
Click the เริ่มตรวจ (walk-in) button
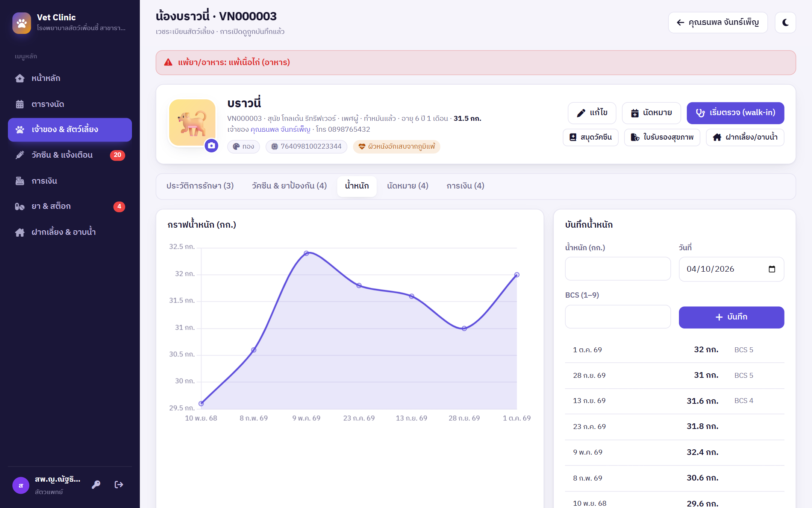coord(735,113)
